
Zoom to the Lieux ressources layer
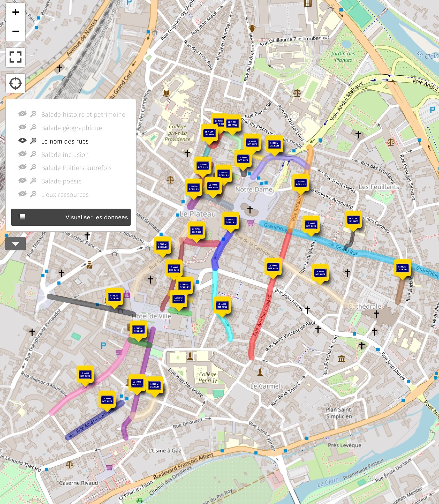(33, 194)
